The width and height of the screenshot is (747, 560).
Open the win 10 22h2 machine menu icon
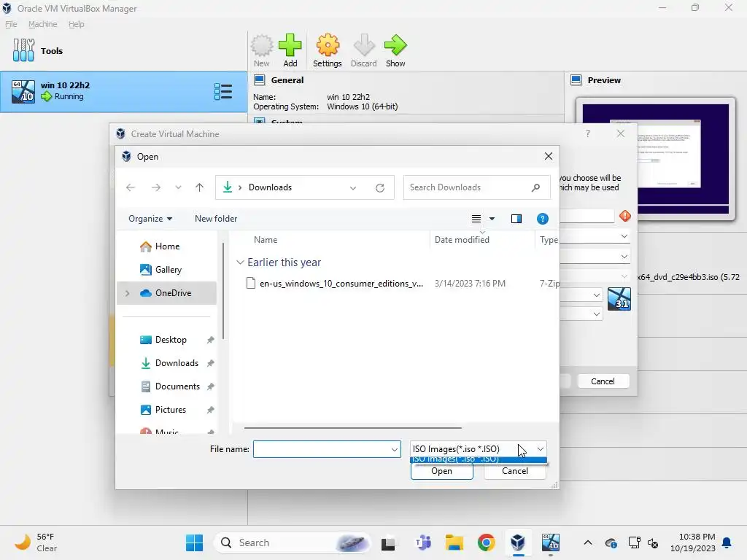pos(223,91)
